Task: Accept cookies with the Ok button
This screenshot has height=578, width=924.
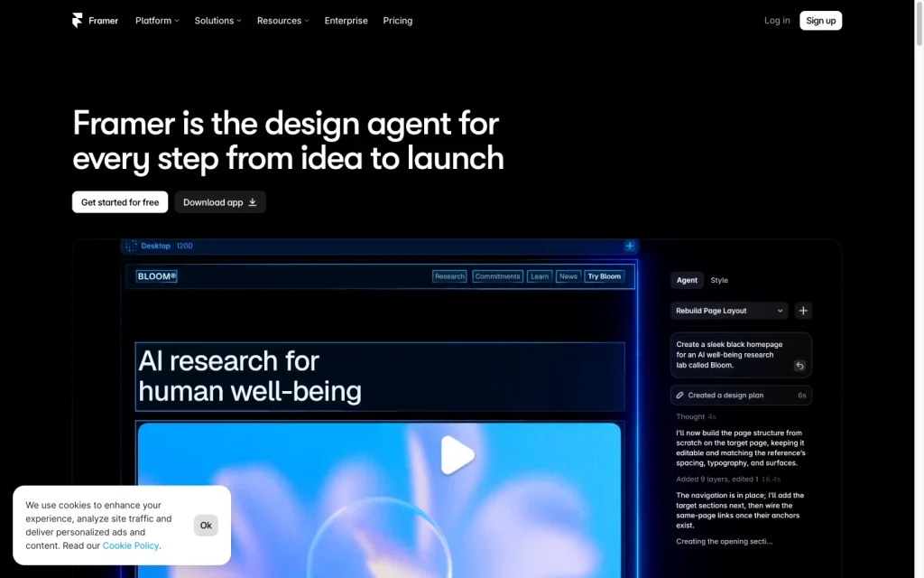Action: click(206, 525)
